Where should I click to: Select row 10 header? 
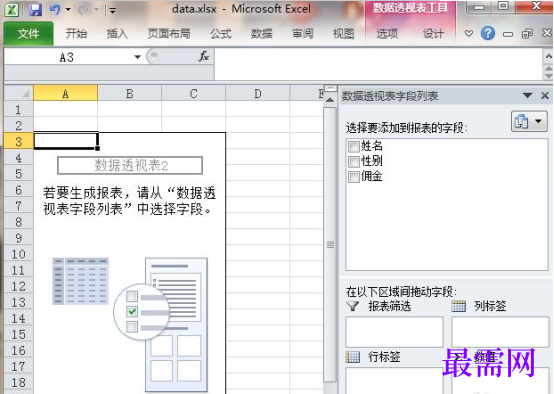point(19,254)
